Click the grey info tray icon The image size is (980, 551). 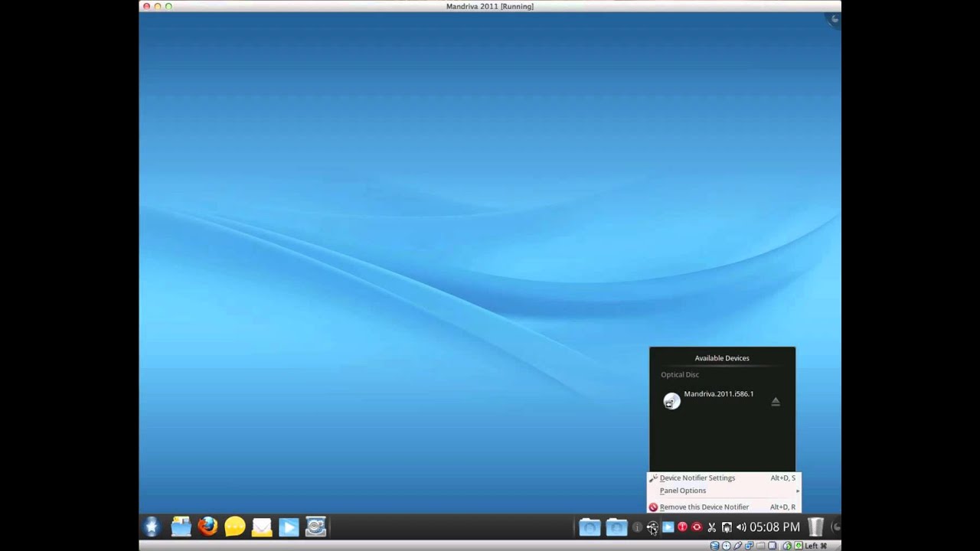click(637, 527)
